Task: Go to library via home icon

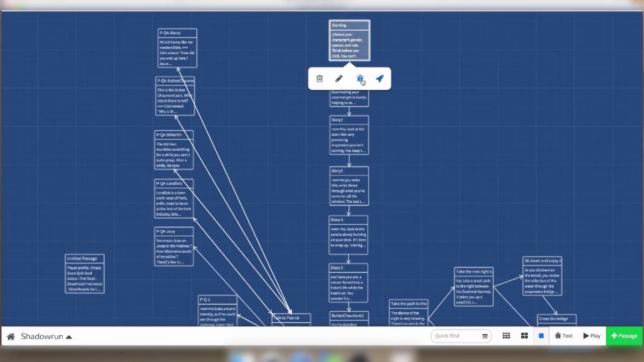Action: (x=11, y=336)
